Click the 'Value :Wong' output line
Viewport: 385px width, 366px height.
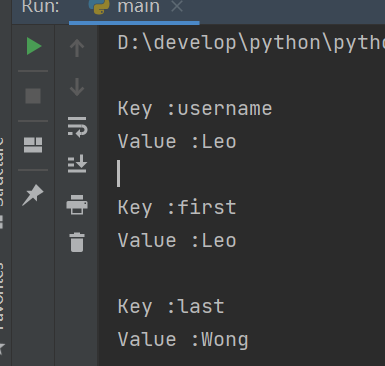click(x=183, y=340)
